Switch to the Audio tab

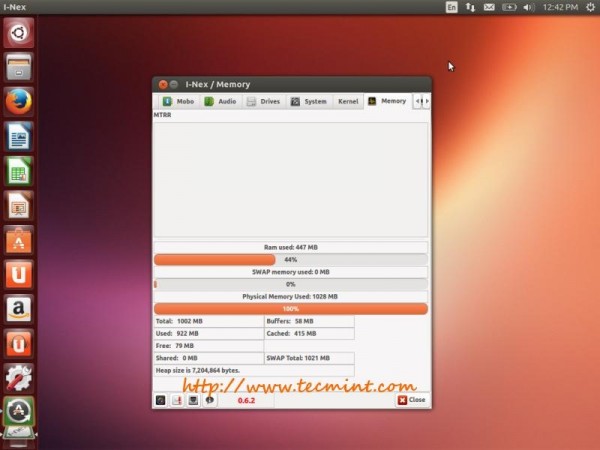point(221,101)
